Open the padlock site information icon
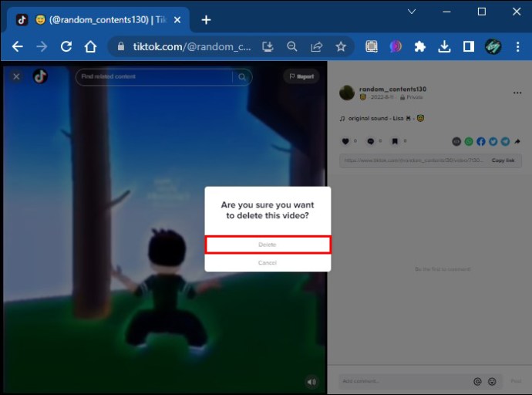532x395 pixels. (x=121, y=46)
